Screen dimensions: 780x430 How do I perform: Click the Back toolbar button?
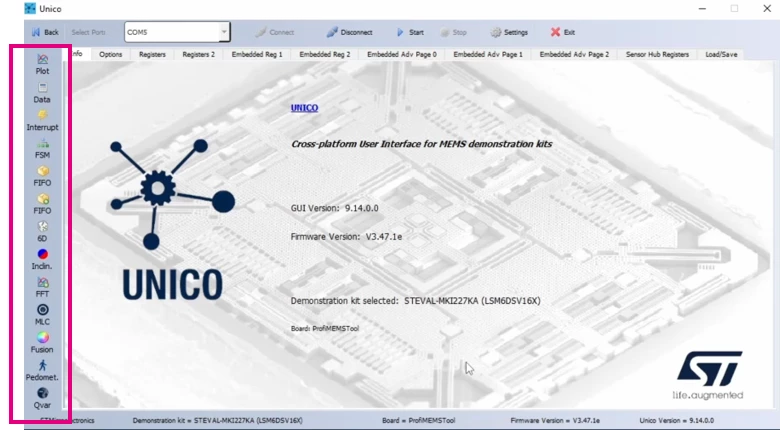click(x=45, y=32)
